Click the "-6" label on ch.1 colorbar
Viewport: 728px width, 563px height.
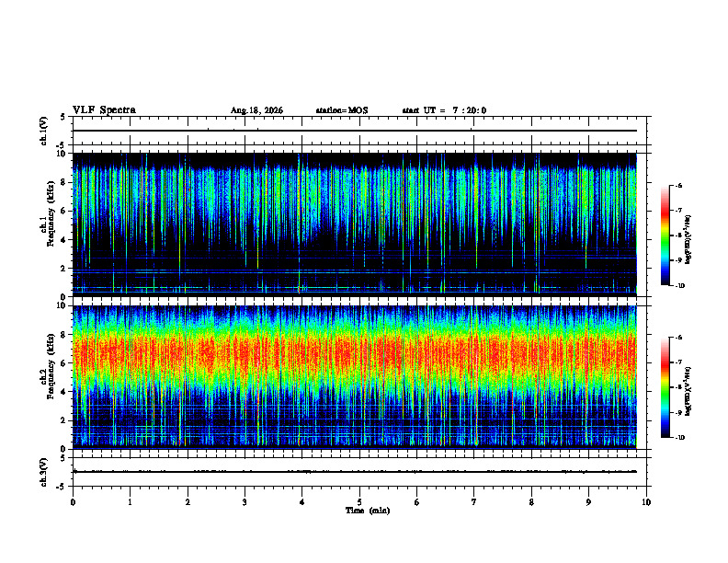click(678, 185)
